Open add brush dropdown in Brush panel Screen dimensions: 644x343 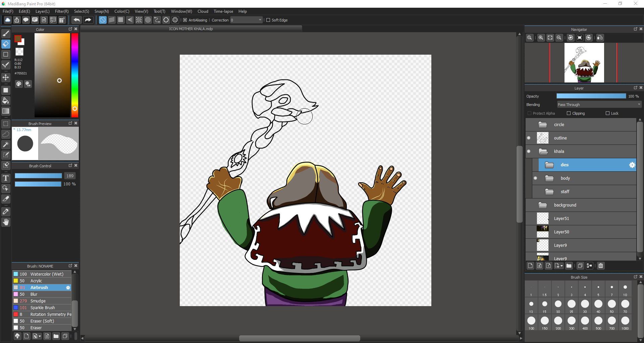40,336
